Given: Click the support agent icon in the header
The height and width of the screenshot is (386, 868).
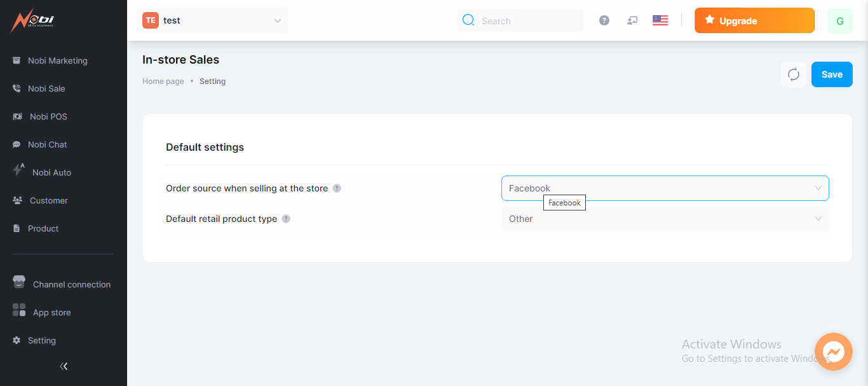Looking at the screenshot, I should pyautogui.click(x=632, y=20).
